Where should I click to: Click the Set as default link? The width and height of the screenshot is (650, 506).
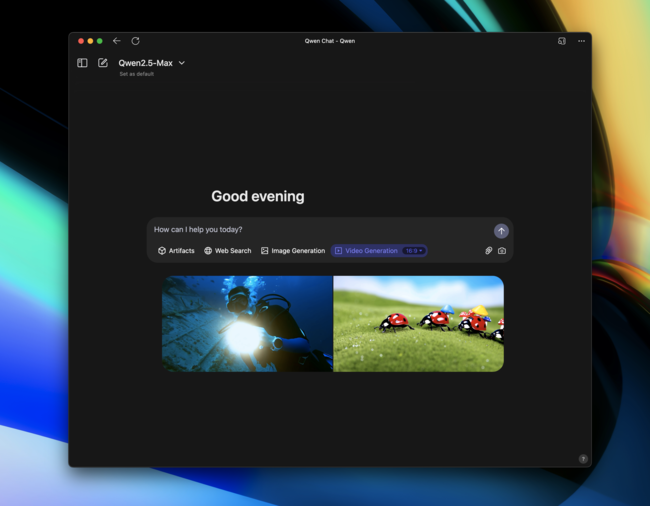click(137, 74)
